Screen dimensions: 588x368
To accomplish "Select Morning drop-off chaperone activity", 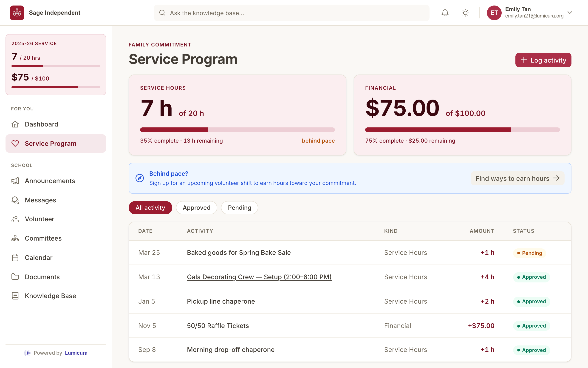I will [231, 350].
